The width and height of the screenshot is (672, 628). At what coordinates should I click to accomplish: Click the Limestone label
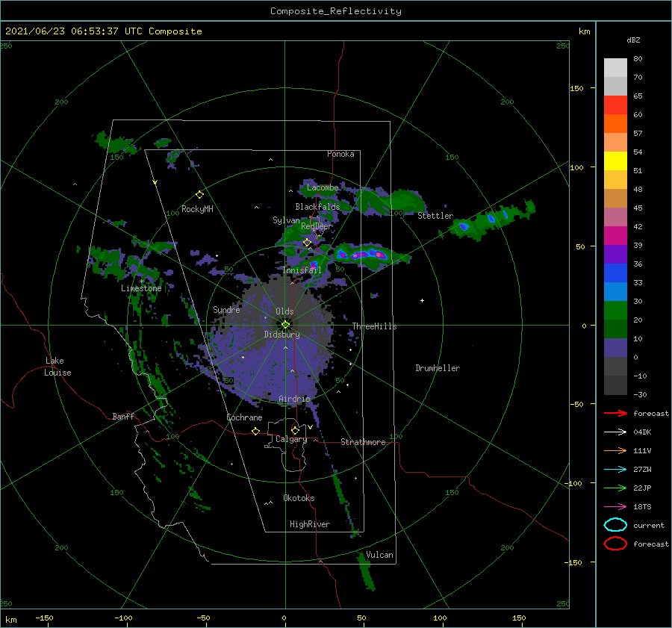(141, 288)
